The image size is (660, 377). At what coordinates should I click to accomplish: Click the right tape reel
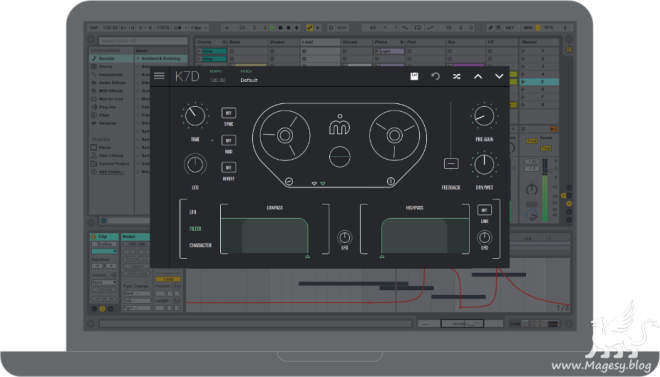tap(394, 135)
